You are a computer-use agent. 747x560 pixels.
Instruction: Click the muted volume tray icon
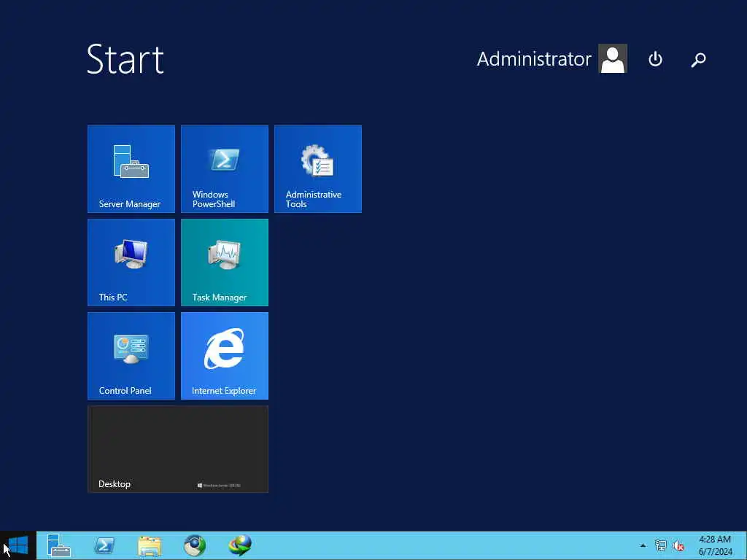[x=678, y=545]
